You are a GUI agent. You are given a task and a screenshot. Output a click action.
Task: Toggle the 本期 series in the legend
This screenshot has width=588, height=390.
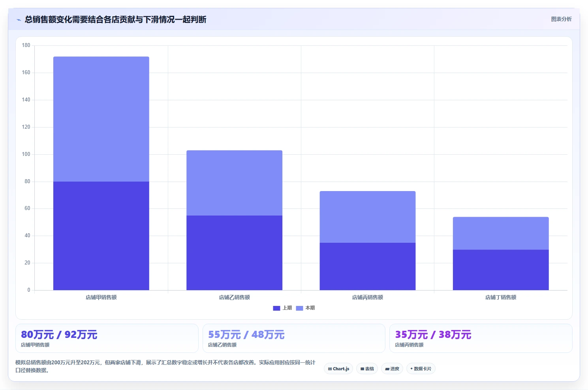305,308
